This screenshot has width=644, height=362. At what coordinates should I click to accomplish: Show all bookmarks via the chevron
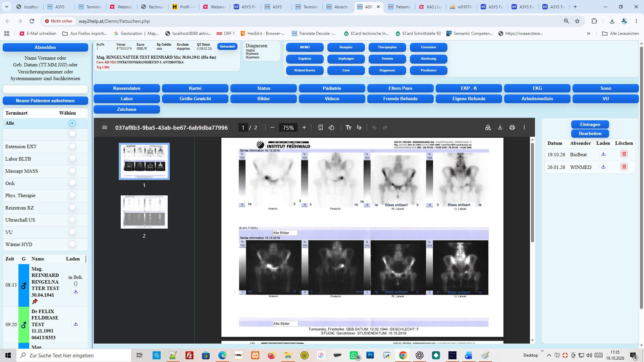[588, 34]
